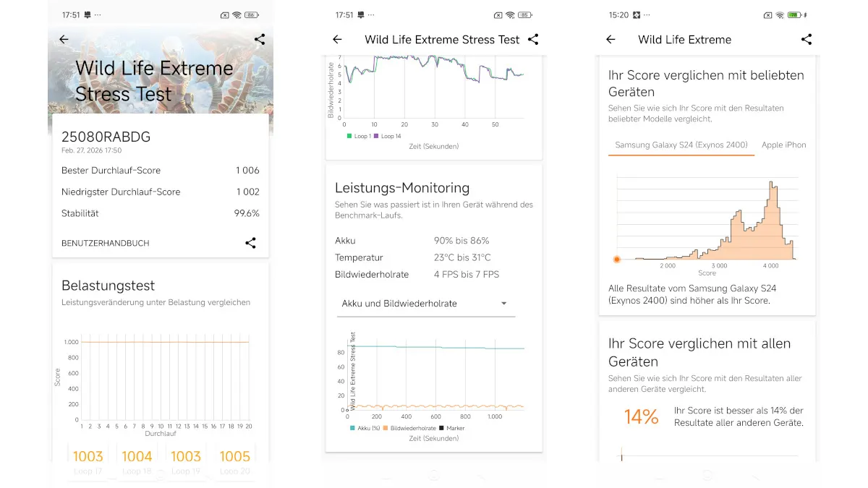868x488 pixels.
Task: Select the Loop 20 score 1005 tile
Action: (x=235, y=459)
